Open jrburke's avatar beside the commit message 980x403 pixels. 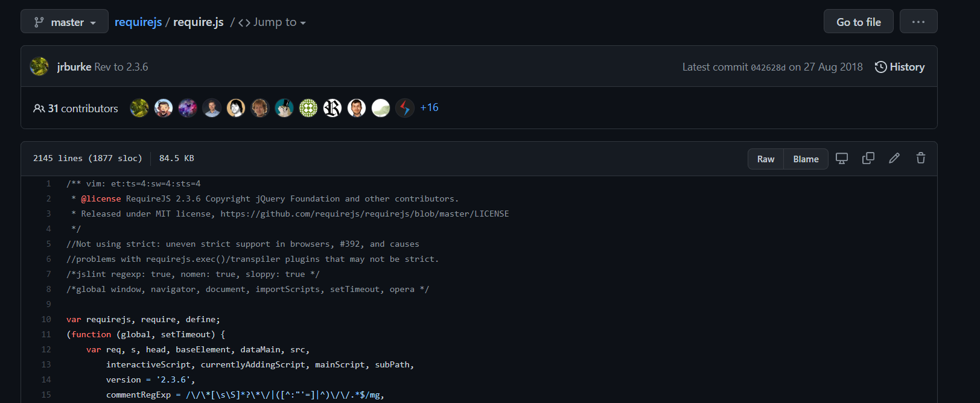pos(40,66)
